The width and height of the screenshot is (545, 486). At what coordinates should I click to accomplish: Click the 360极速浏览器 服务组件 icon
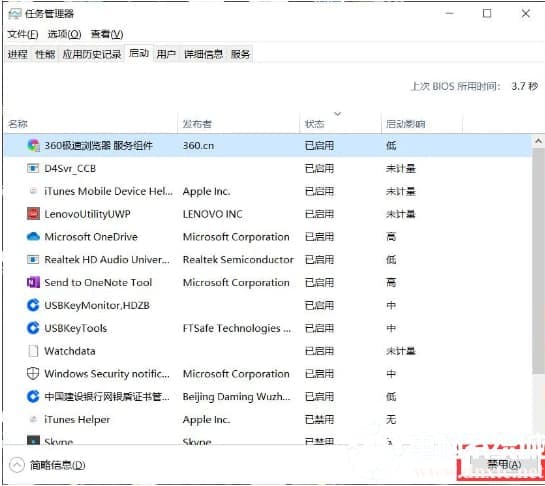33,145
